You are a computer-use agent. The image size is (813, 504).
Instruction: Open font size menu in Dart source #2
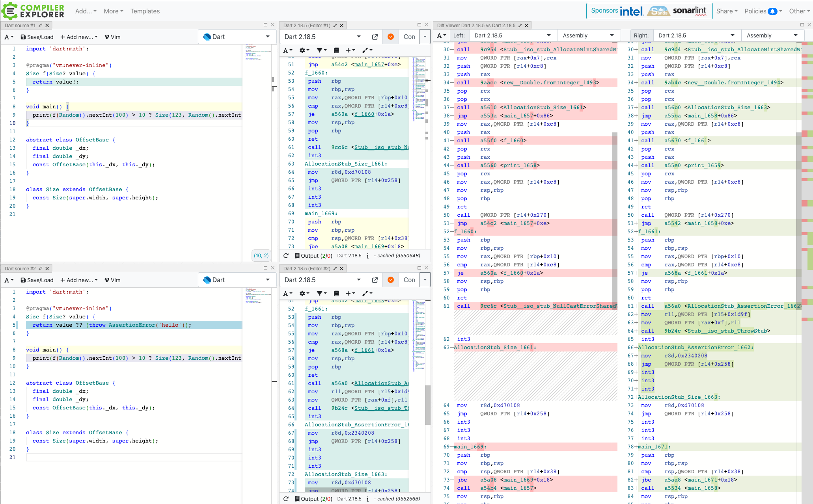tap(9, 280)
